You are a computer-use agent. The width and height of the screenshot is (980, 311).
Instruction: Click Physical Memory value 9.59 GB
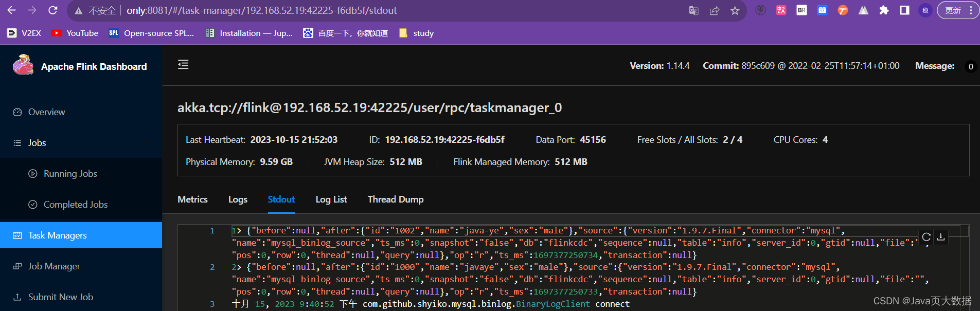pyautogui.click(x=276, y=162)
